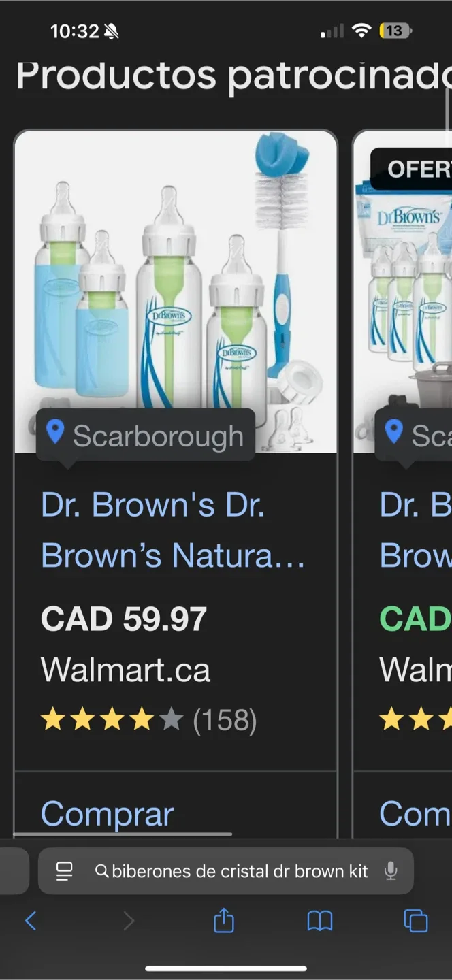452x980 pixels.
Task: Tap the Comprar link on the second product
Action: (416, 814)
